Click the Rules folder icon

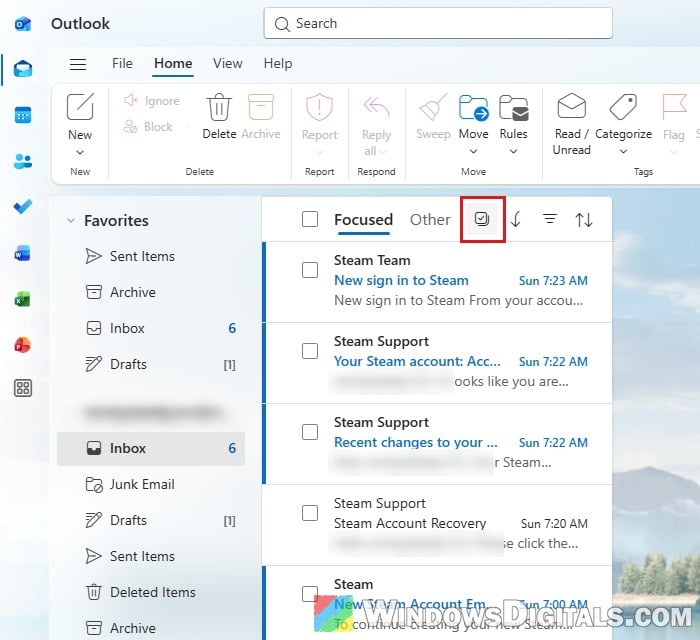click(514, 107)
